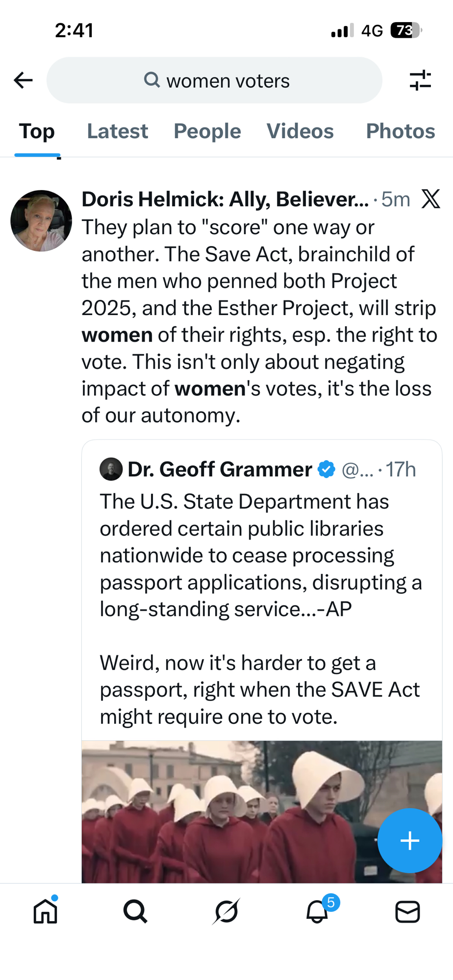The width and height of the screenshot is (453, 980).
Task: Open the Home feed icon
Action: (x=46, y=911)
